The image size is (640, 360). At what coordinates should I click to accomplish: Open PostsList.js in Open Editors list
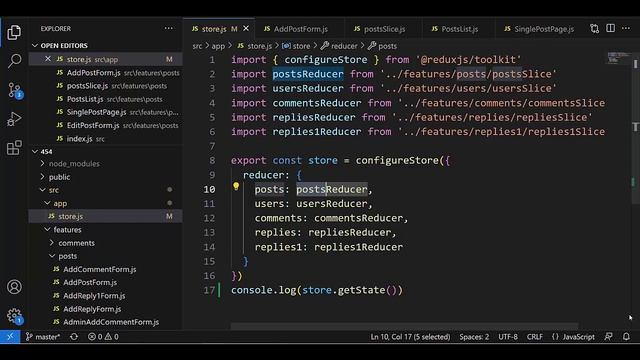(x=105, y=99)
